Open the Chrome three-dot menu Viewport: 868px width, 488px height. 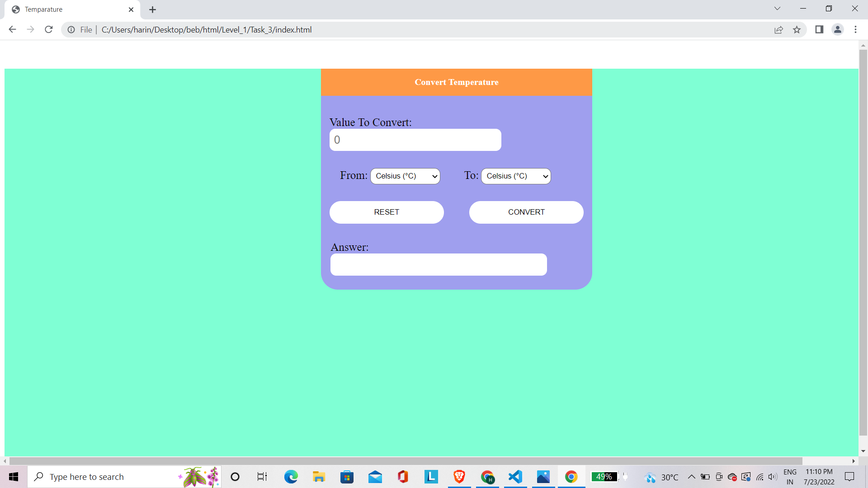coord(855,29)
